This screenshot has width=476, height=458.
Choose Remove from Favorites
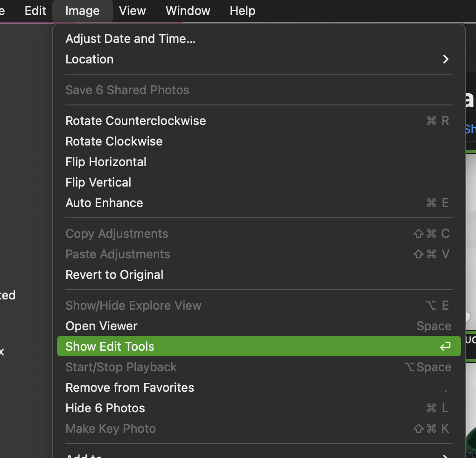[x=130, y=388]
